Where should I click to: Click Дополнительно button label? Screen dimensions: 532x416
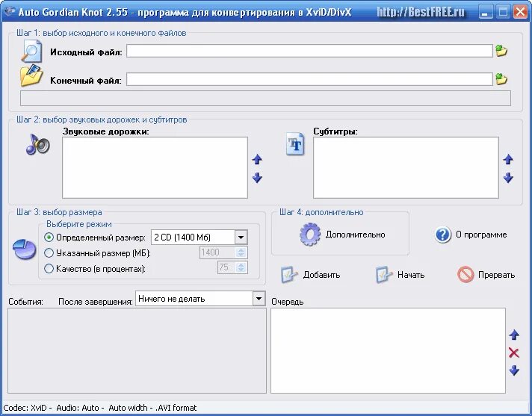(x=355, y=235)
